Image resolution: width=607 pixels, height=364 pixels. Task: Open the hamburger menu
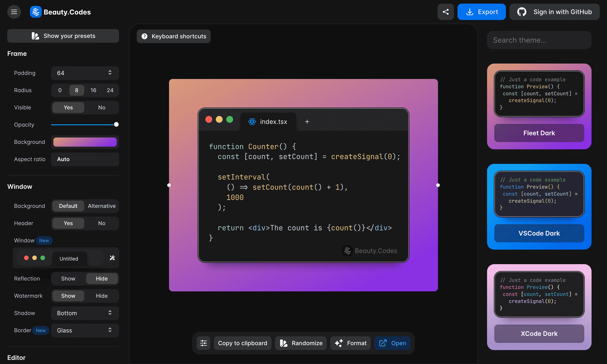(x=14, y=12)
